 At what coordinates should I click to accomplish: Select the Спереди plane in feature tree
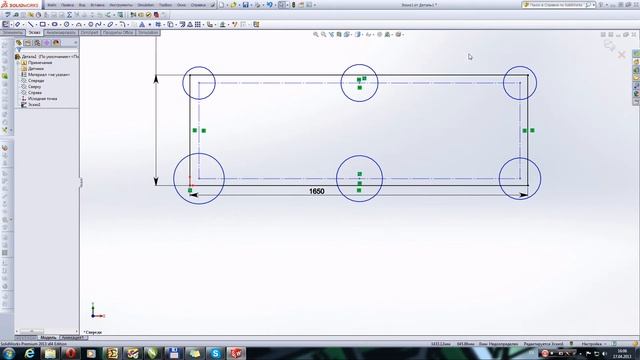[x=36, y=81]
